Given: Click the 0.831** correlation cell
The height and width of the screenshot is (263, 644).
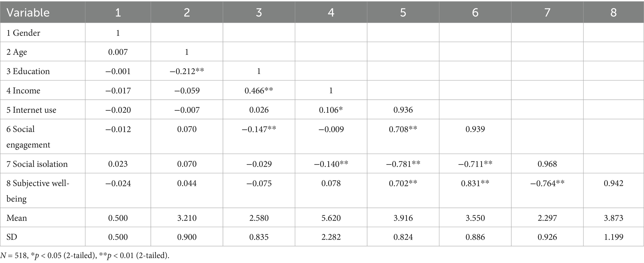Looking at the screenshot, I should coord(475,183).
